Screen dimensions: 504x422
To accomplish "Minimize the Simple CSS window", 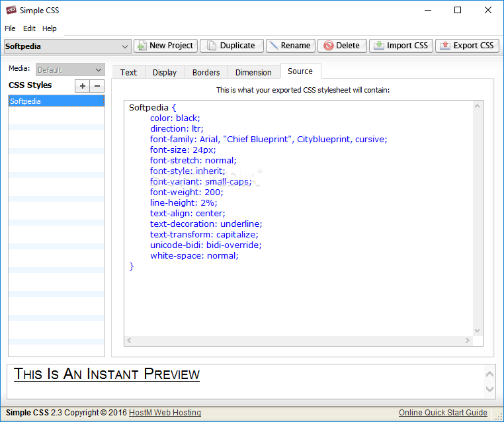I will click(428, 11).
